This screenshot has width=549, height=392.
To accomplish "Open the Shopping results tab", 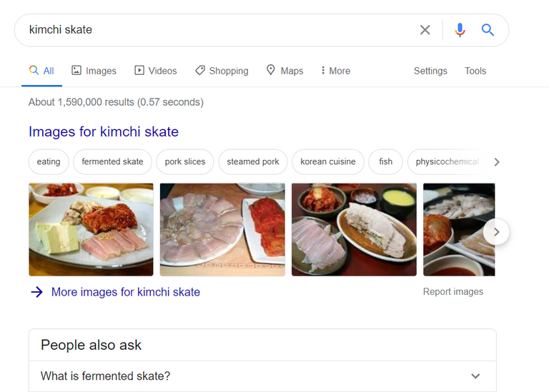I will click(x=222, y=71).
